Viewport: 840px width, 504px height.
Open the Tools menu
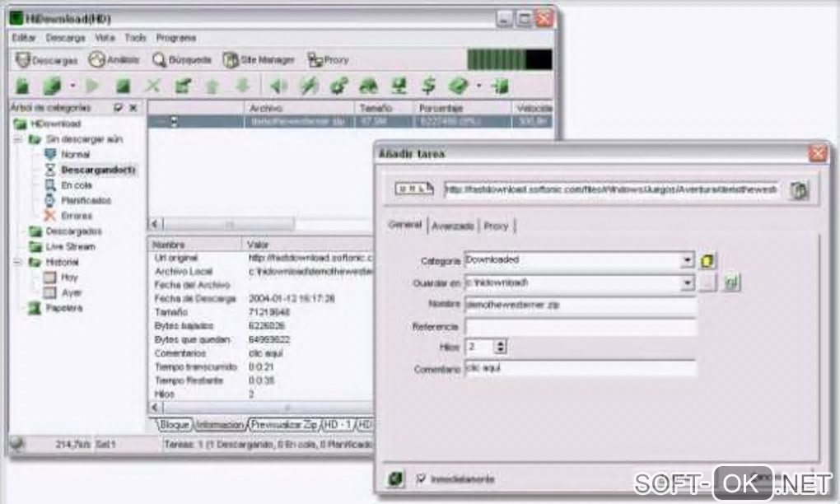135,38
